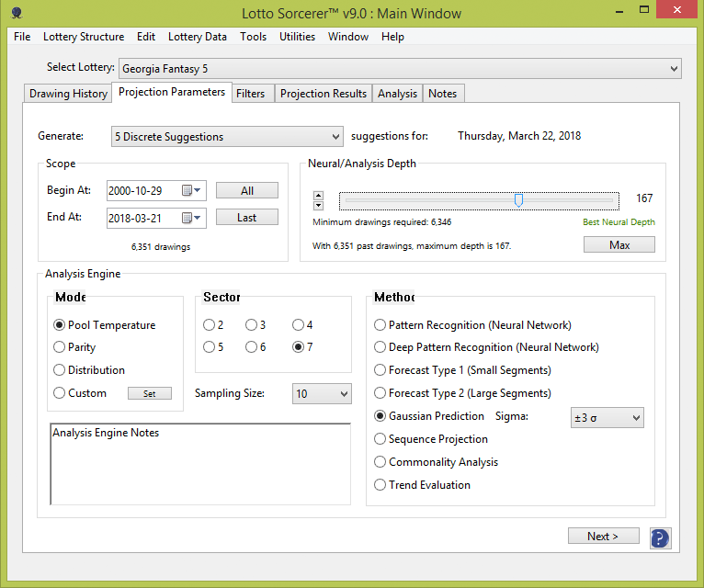Maximize the Lotto Sorcerer window

(x=644, y=10)
